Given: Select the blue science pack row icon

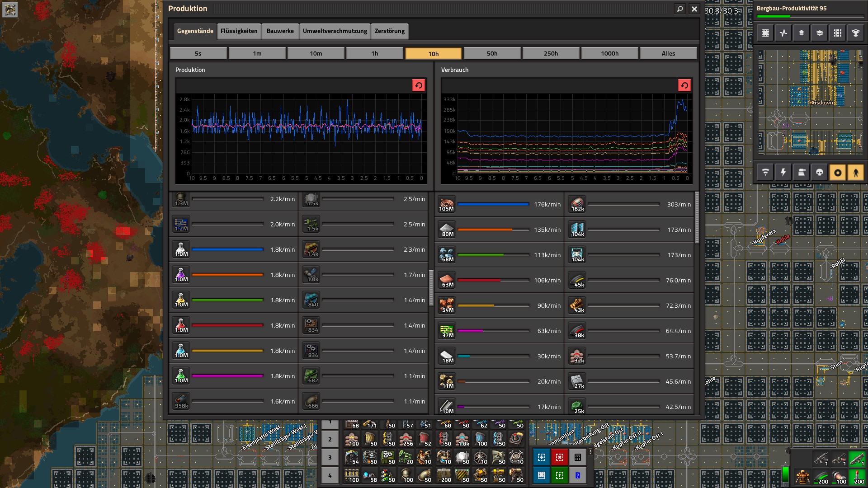Looking at the screenshot, I should 181,351.
